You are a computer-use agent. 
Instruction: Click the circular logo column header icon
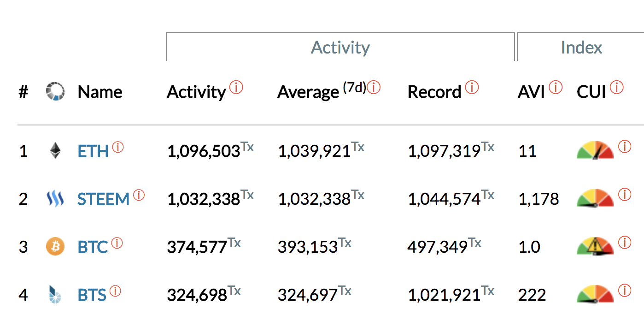[x=55, y=91]
